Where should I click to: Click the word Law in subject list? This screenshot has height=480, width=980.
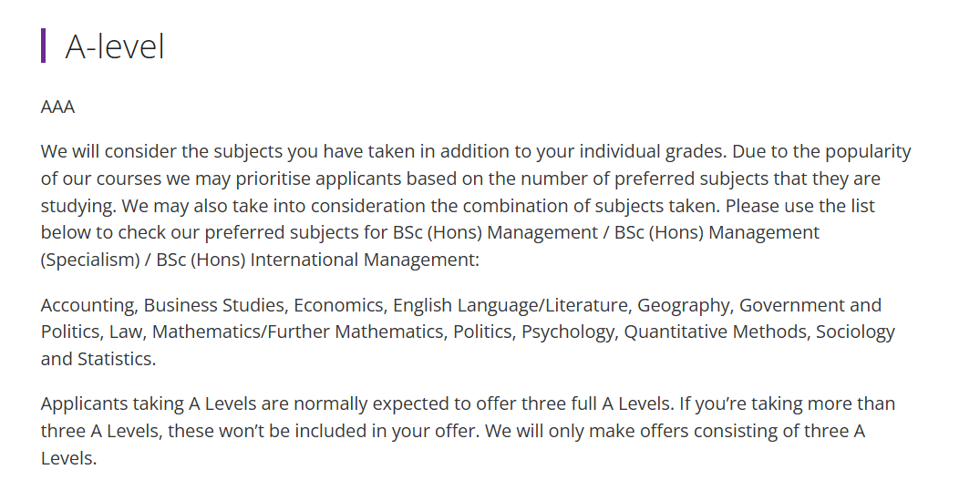pos(128,332)
